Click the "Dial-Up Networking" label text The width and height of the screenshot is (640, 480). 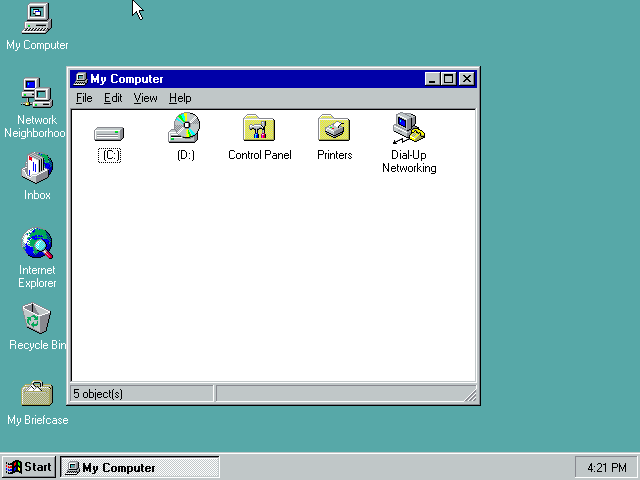click(409, 161)
